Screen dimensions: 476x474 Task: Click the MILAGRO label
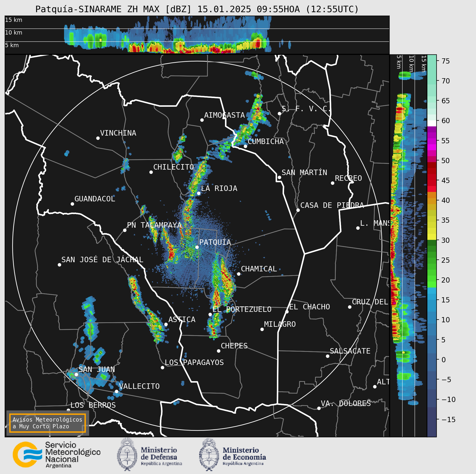(x=280, y=324)
